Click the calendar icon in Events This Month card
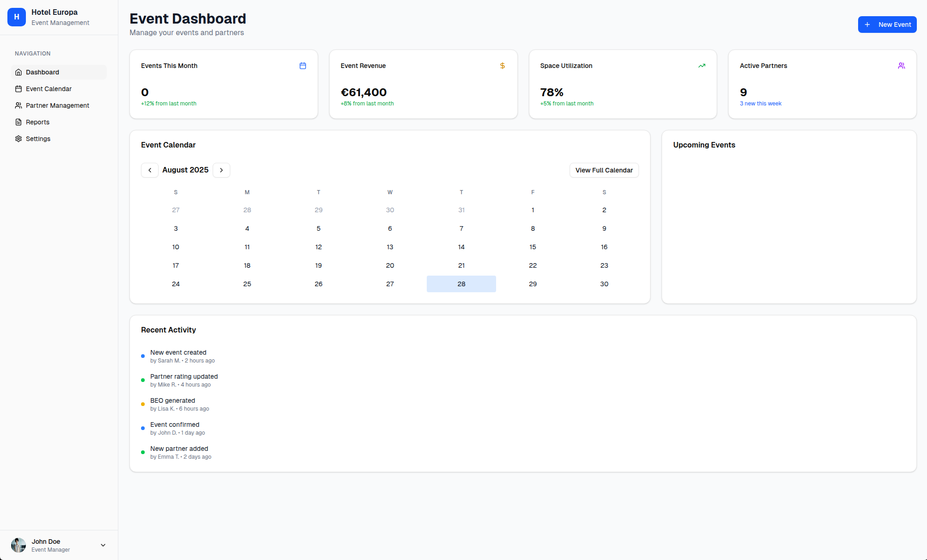 click(303, 66)
